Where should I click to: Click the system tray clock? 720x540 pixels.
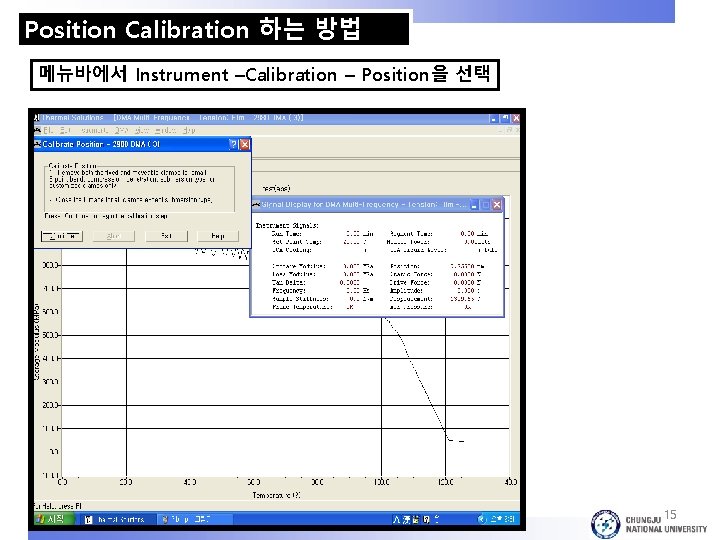(x=503, y=519)
